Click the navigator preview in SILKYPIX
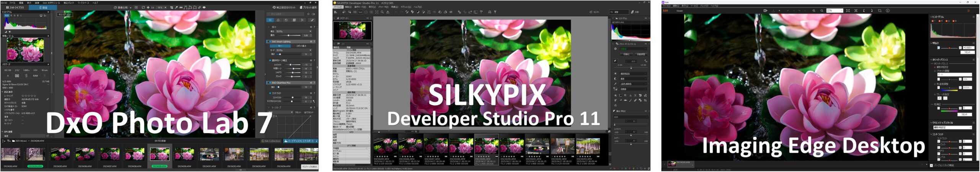This screenshot has width=980, height=172. coord(352,31)
